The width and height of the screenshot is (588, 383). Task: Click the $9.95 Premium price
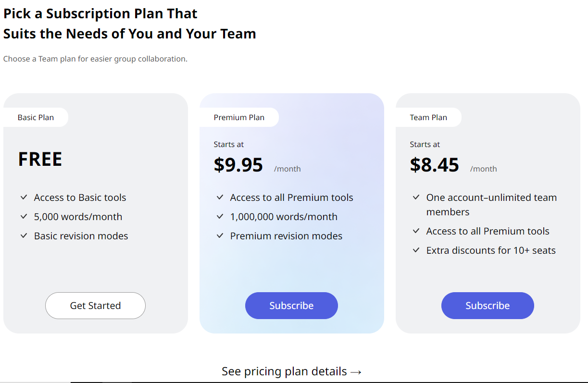point(238,165)
